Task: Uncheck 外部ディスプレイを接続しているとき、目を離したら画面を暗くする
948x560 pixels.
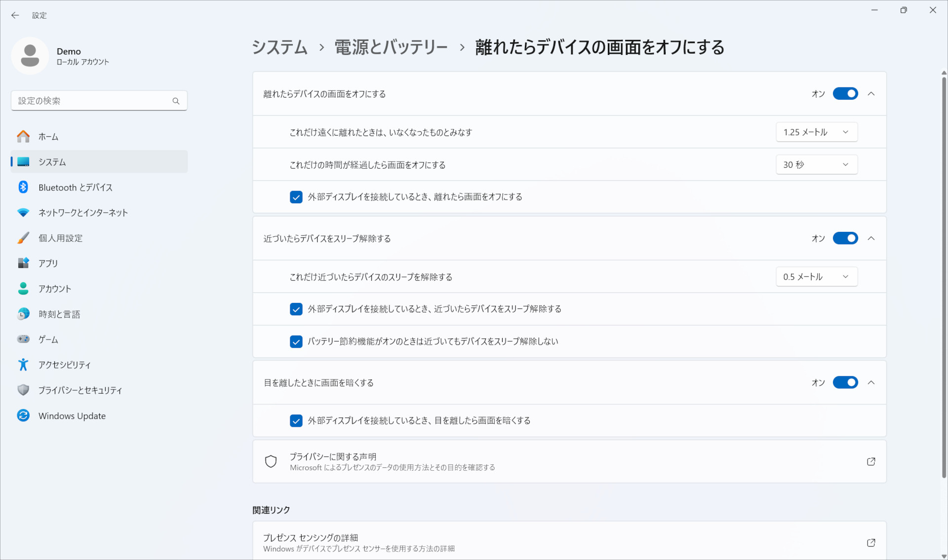Action: tap(296, 421)
